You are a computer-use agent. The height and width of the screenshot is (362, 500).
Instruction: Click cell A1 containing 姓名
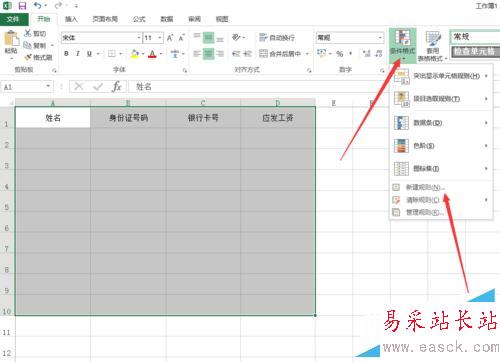53,118
